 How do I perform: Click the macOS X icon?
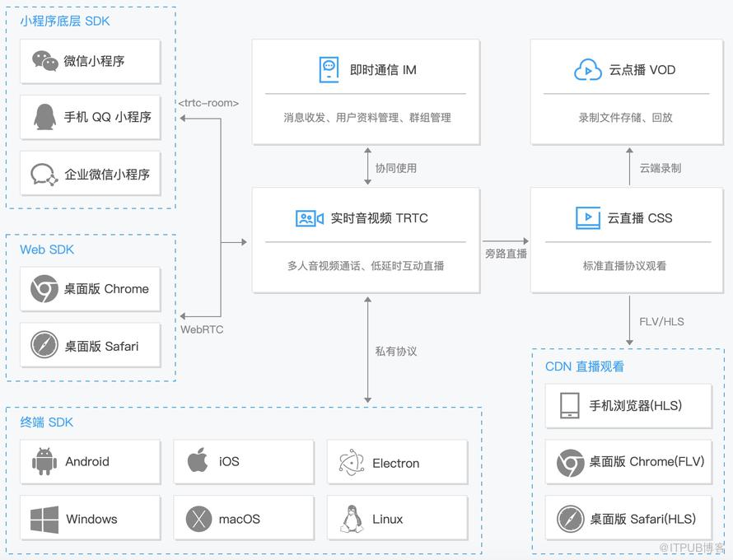pos(198,519)
